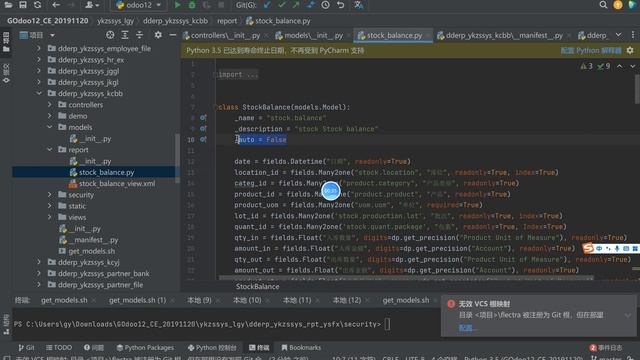The height and width of the screenshot is (360, 640).
Task: Click the gutter override marker on line 10
Action: 203,140
